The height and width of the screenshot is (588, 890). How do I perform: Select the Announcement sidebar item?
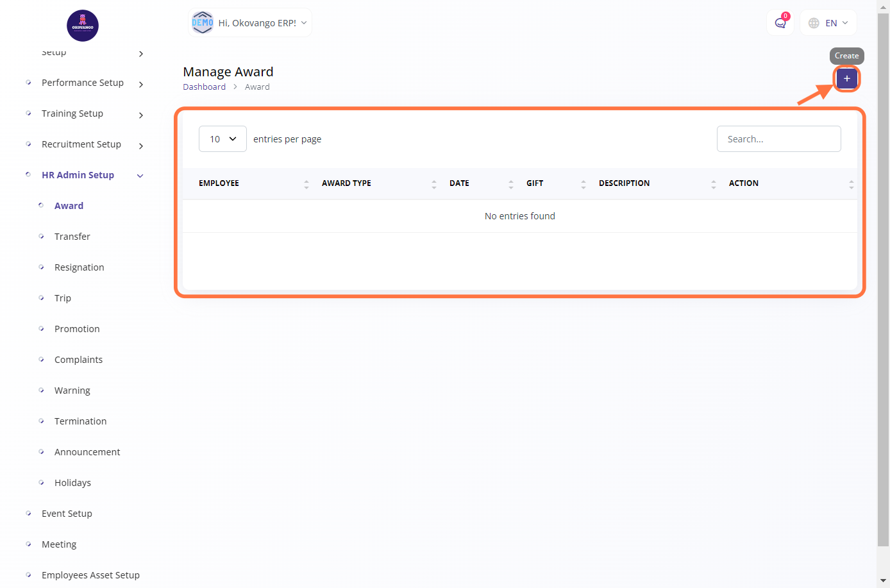pyautogui.click(x=87, y=452)
